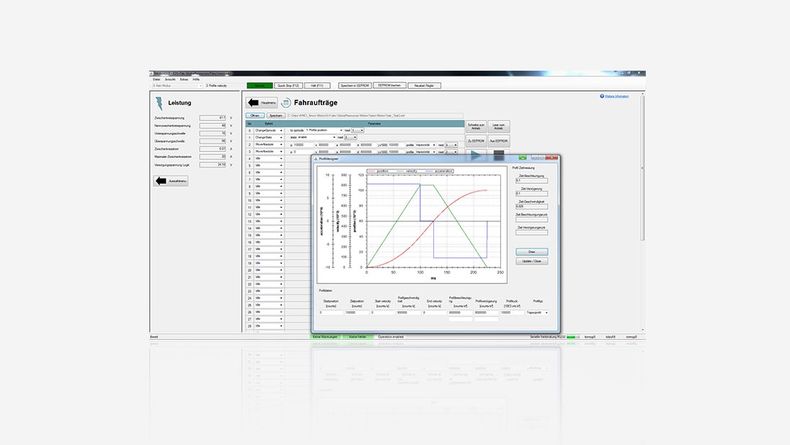
Task: Click the blue play arrow icon
Action: [477, 156]
